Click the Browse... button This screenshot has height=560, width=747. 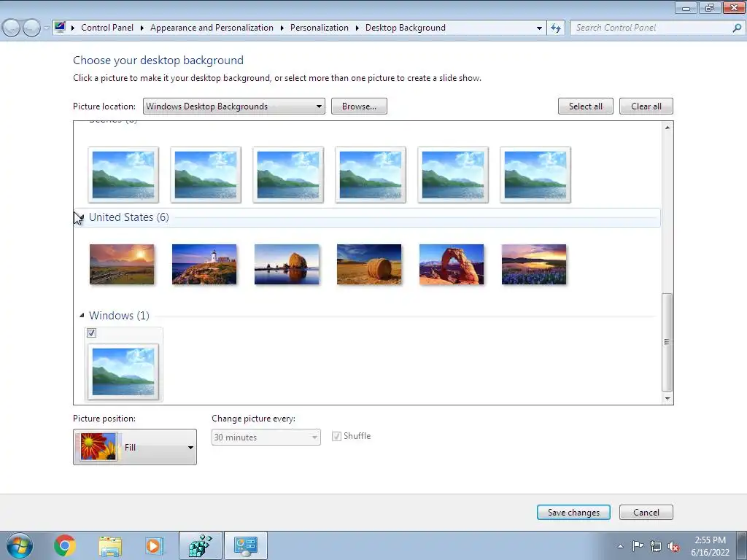359,106
